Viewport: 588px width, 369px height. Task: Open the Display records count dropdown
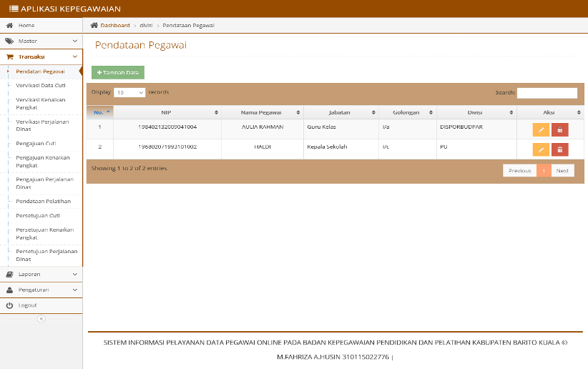[129, 93]
